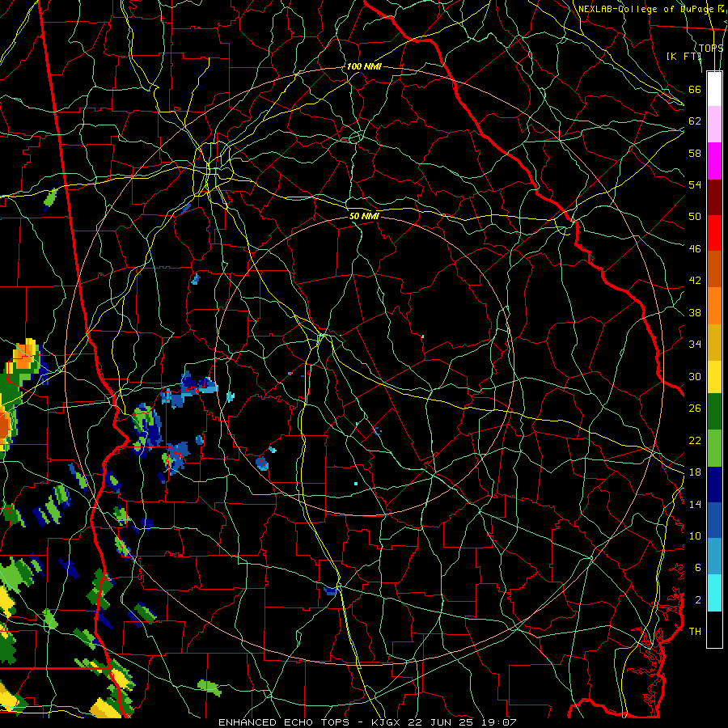Image resolution: width=728 pixels, height=728 pixels.
Task: Pick the medium blue legend swatch
Action: [x=714, y=520]
